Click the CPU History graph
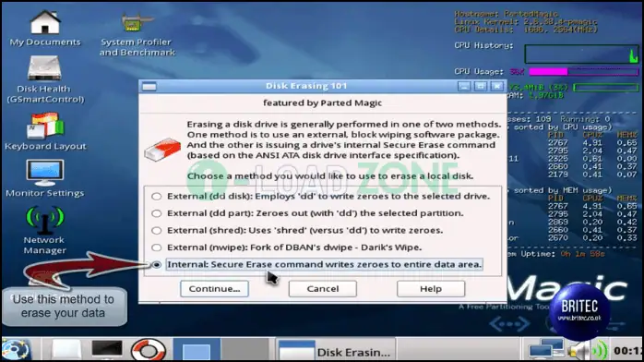Viewport: 644px width, 362px height. (581, 54)
